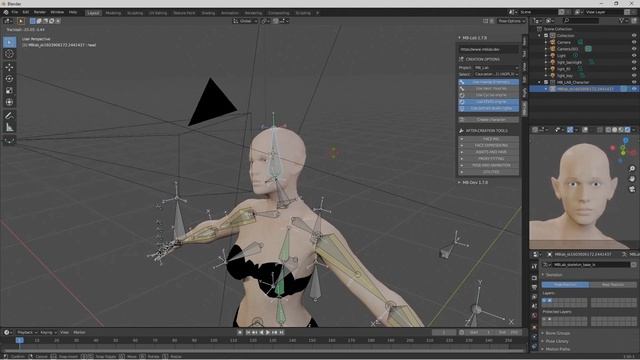Pick the Transform tool

pos(9,102)
